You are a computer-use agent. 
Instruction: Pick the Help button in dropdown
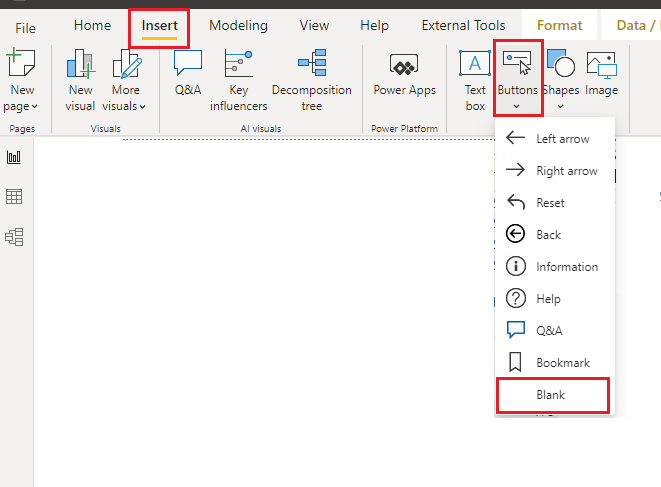[x=555, y=299]
